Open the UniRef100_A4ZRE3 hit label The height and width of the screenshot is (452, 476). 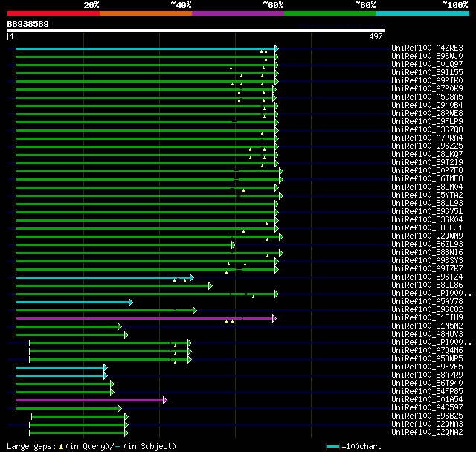click(427, 48)
